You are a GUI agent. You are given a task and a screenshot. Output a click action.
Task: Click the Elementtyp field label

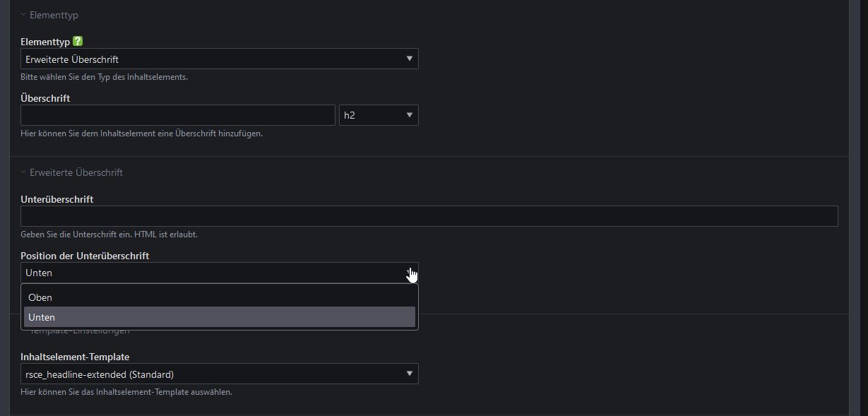coord(46,42)
